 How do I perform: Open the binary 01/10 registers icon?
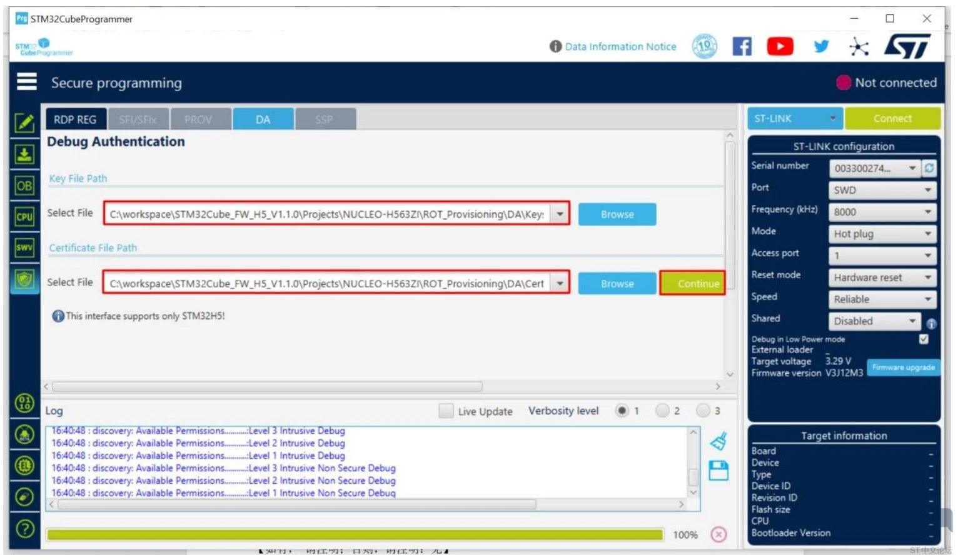[x=24, y=403]
